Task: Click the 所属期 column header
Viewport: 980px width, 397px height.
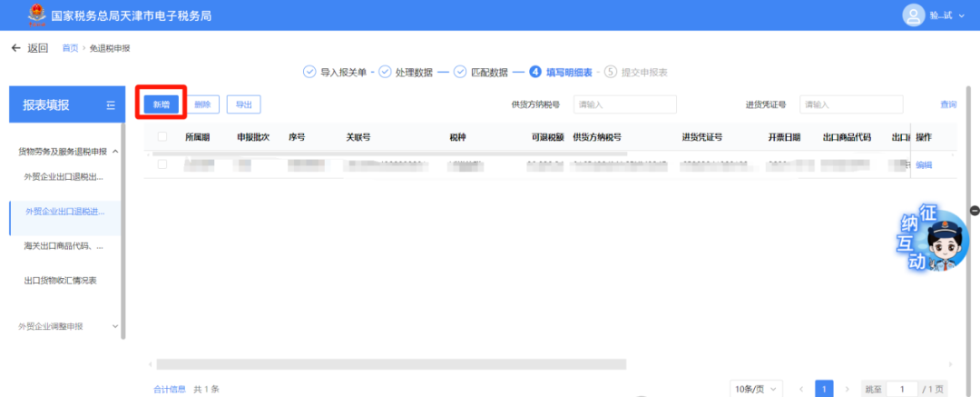Action: (x=198, y=137)
